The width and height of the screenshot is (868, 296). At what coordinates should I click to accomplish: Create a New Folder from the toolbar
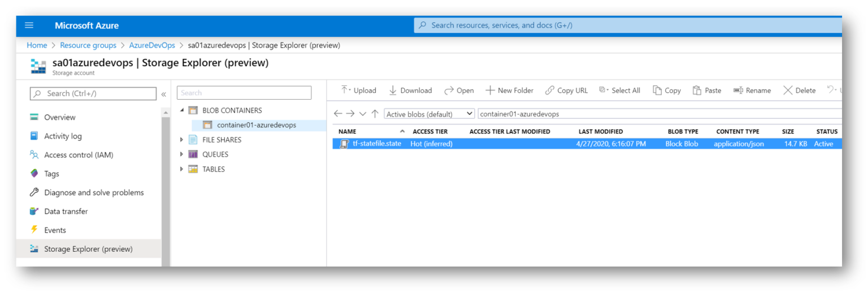pos(509,91)
